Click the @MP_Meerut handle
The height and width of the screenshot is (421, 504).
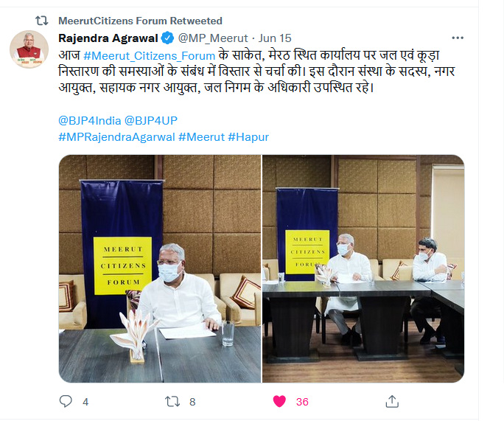(213, 38)
